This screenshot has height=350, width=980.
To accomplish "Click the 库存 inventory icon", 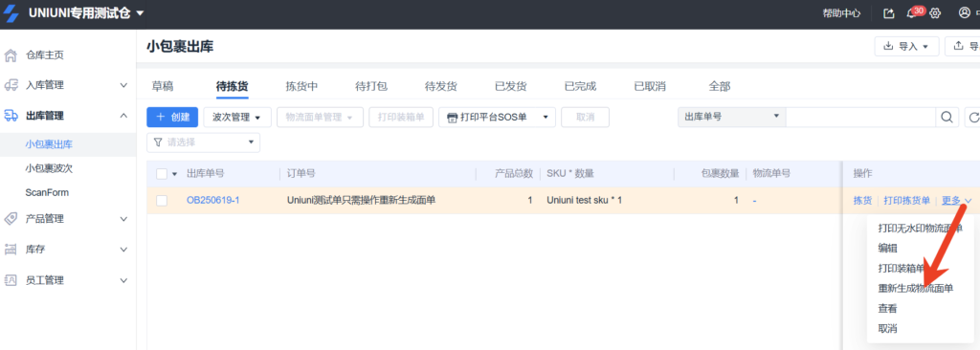I will (11, 250).
